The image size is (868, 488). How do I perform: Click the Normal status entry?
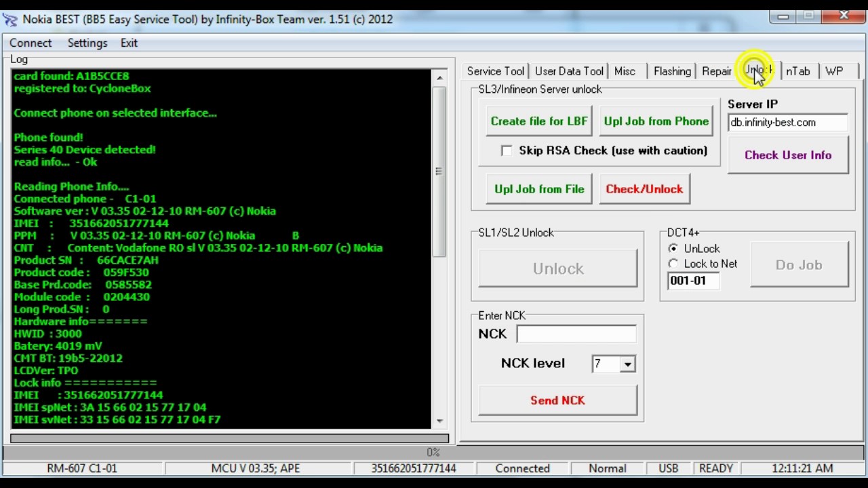click(x=608, y=468)
